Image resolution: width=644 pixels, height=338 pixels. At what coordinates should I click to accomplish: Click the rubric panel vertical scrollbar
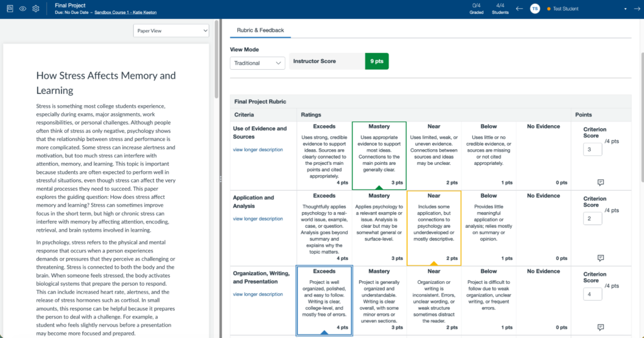(x=642, y=117)
